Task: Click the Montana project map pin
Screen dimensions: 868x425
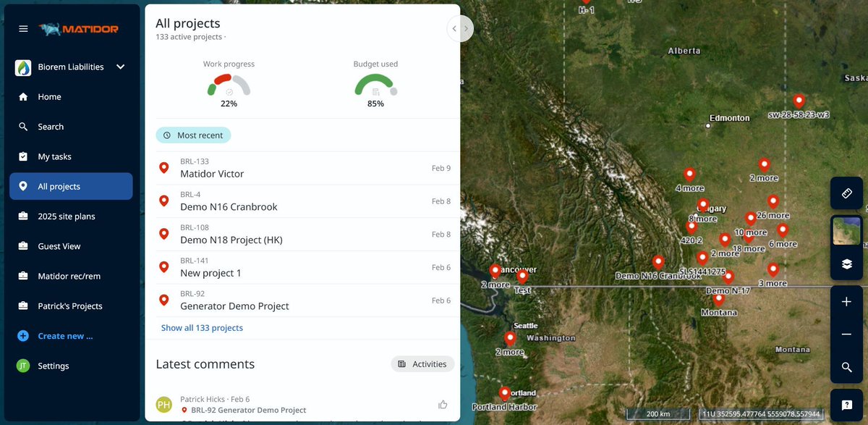Action: tap(718, 299)
